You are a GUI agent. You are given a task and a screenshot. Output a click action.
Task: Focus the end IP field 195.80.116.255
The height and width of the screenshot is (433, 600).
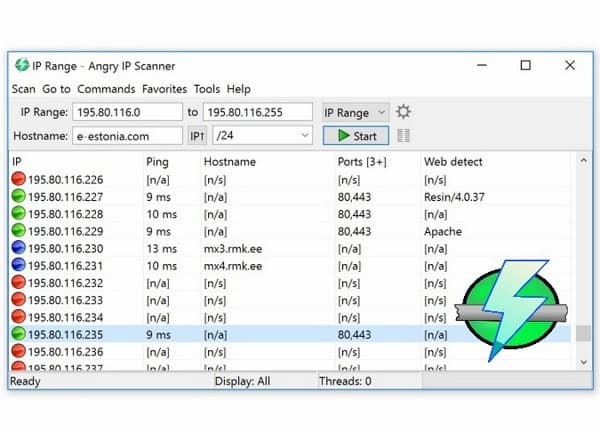coord(258,112)
